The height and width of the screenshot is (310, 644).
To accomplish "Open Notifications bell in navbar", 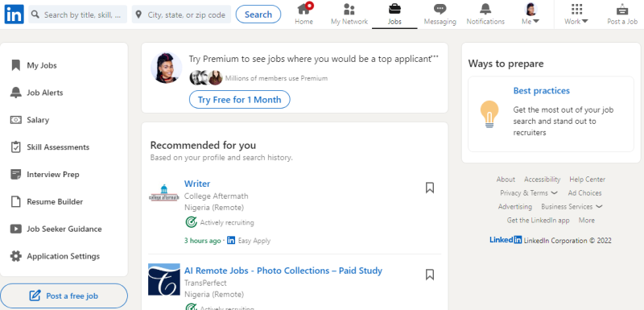I will point(485,14).
